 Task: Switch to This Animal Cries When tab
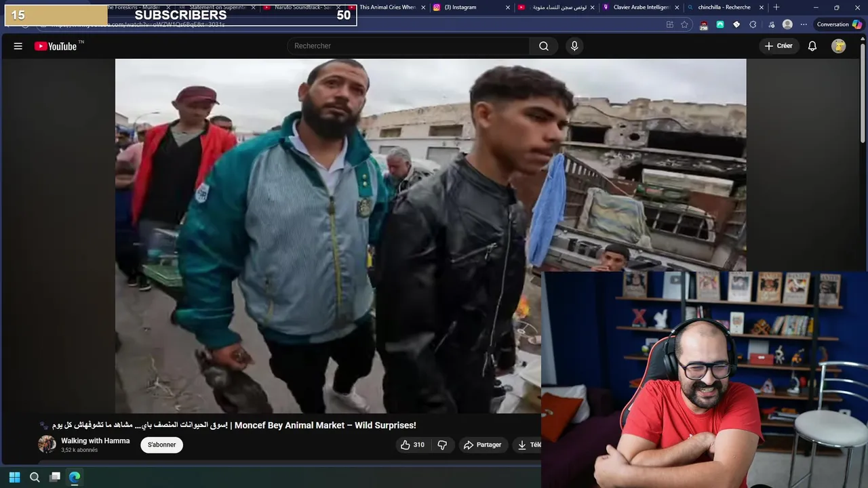point(387,7)
